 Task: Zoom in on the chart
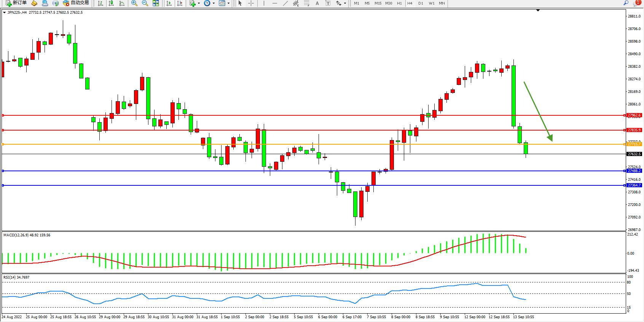tap(134, 3)
